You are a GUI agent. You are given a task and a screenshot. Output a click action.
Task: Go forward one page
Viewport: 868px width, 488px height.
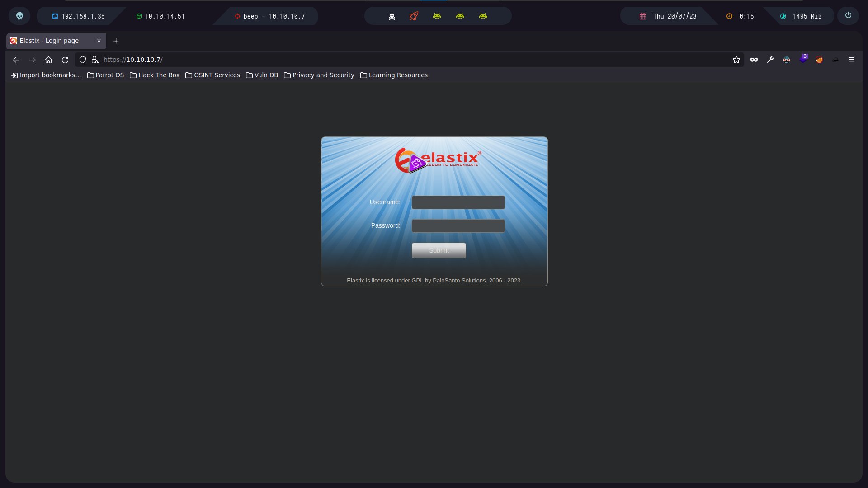pos(33,60)
